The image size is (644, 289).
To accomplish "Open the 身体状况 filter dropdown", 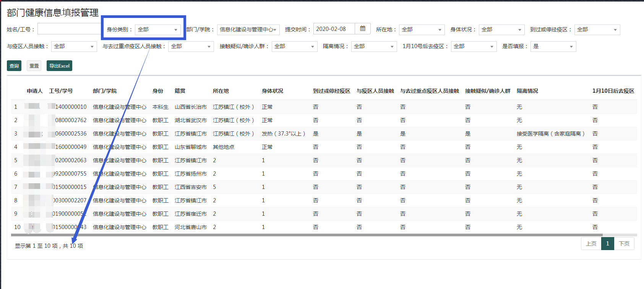I will click(501, 30).
